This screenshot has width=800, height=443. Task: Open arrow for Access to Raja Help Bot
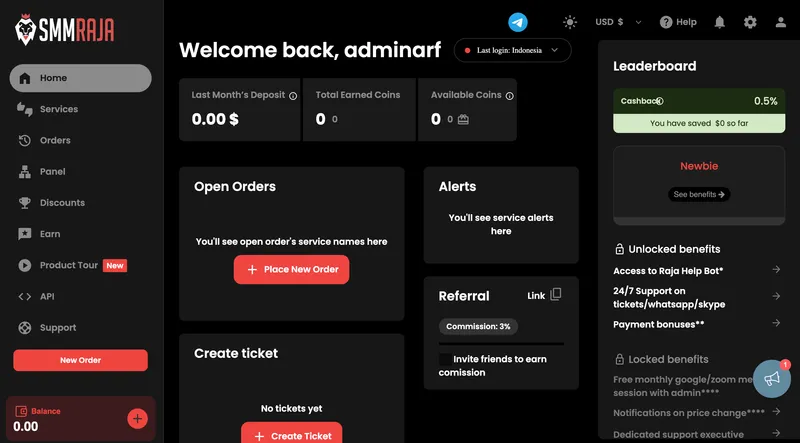coord(776,269)
